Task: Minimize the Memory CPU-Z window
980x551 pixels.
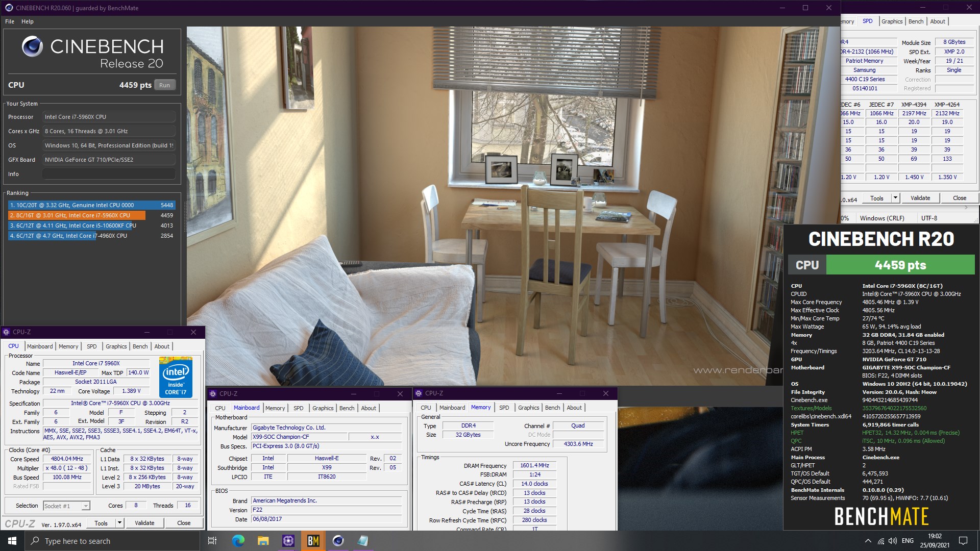Action: pyautogui.click(x=559, y=393)
